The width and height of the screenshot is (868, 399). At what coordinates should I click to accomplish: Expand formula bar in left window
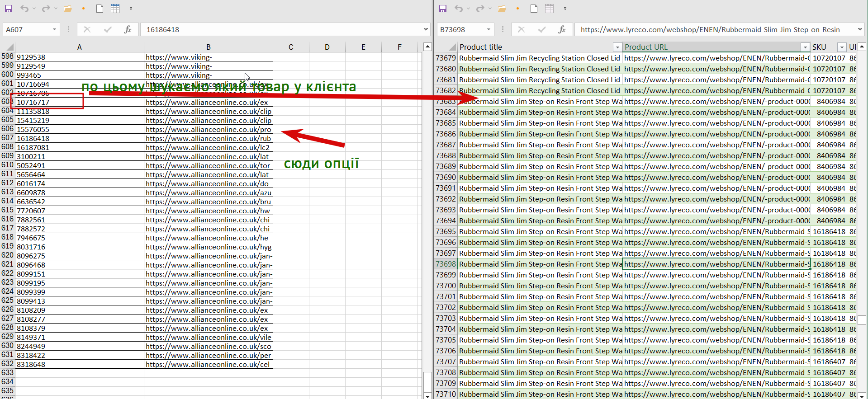pos(426,29)
